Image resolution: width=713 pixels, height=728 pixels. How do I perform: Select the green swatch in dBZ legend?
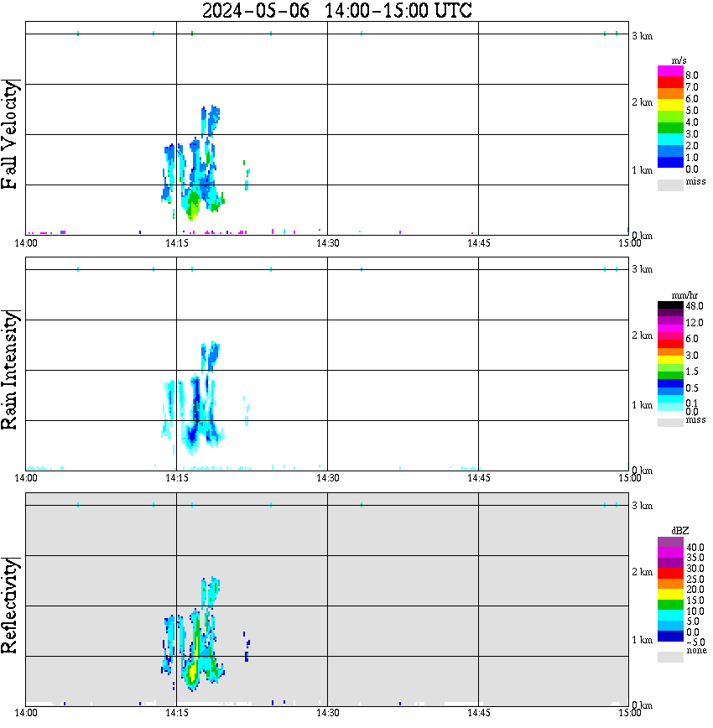tap(670, 605)
